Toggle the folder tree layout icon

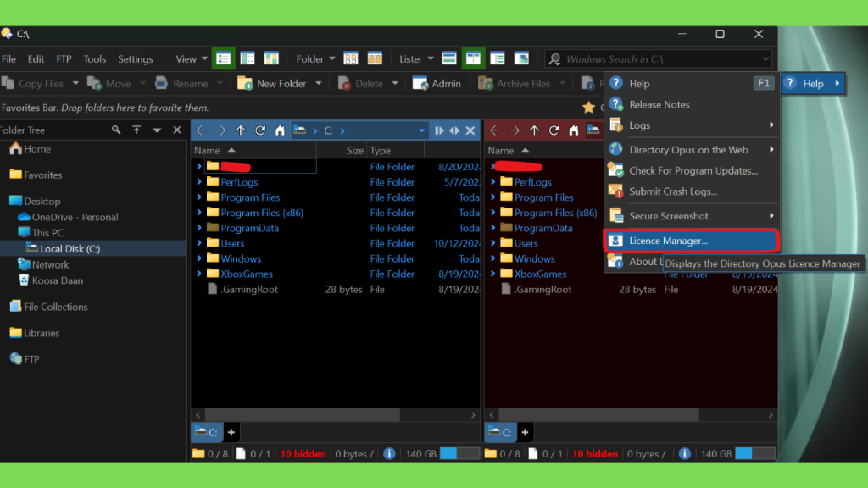[x=497, y=58]
